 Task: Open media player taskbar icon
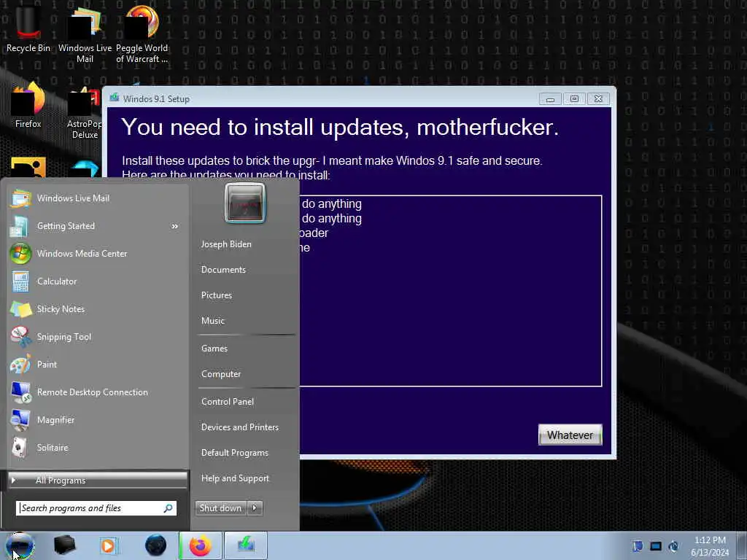point(108,545)
